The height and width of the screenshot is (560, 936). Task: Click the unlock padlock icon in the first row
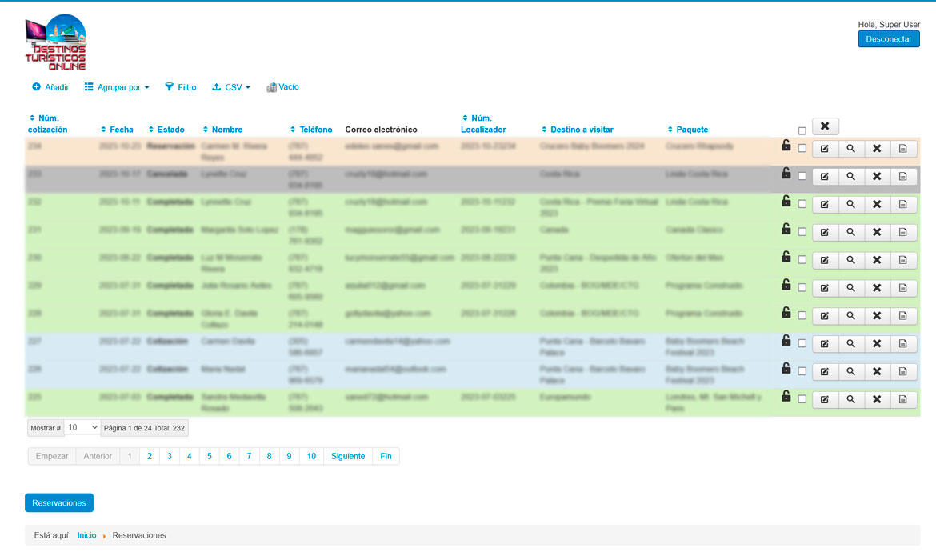[x=786, y=146]
